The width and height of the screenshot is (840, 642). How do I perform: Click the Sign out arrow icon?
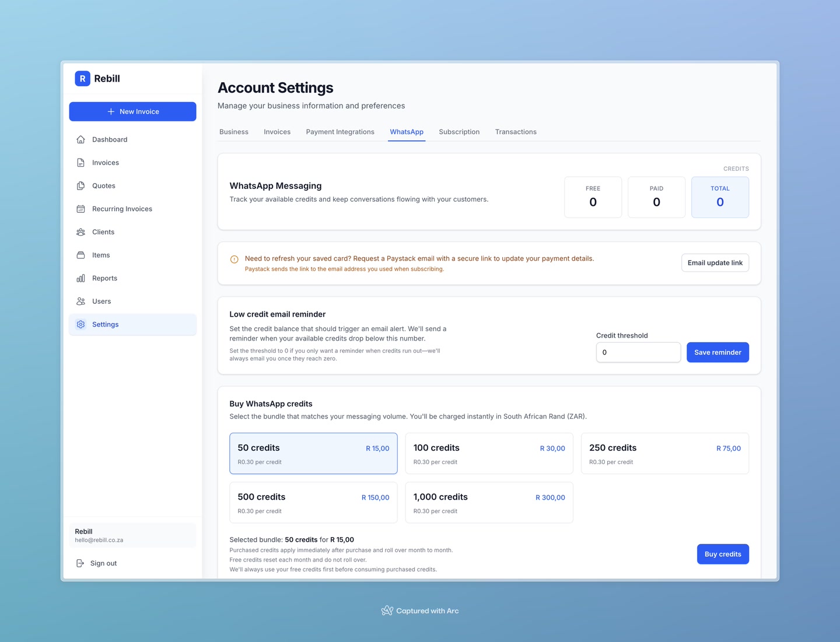(x=80, y=563)
